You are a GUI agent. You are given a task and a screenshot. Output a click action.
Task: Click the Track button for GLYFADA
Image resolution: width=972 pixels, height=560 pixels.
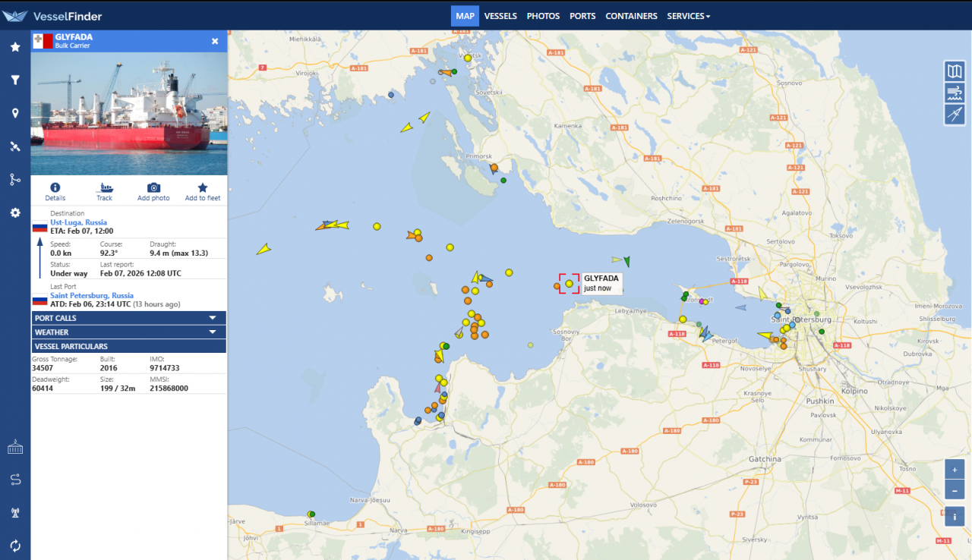[104, 192]
